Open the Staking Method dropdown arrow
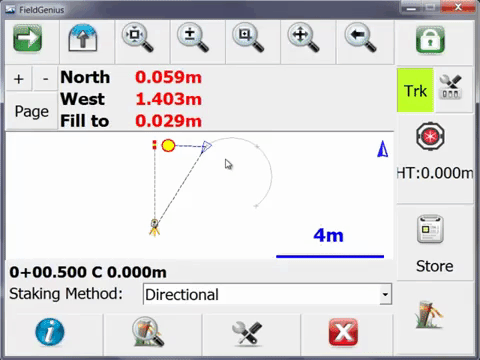 coord(385,294)
